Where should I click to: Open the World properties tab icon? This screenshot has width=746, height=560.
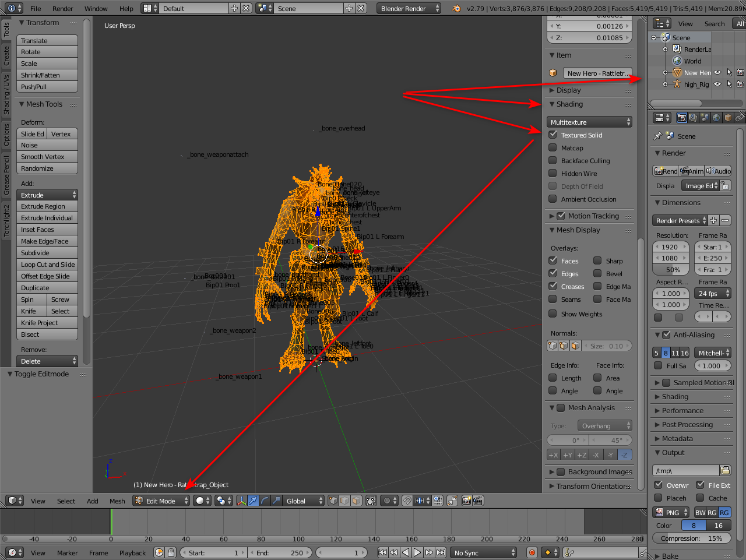pos(716,118)
